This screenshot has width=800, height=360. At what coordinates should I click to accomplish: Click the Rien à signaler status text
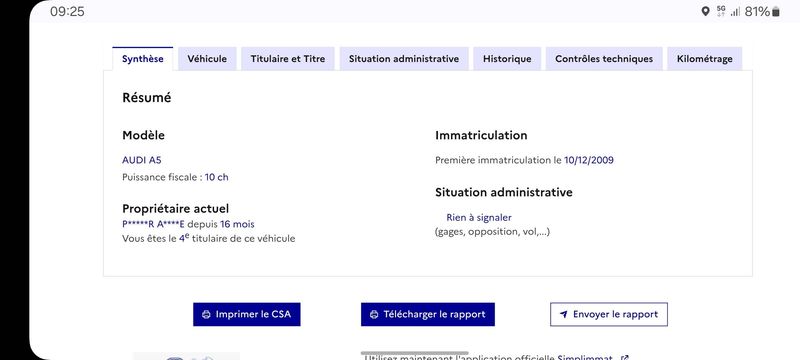(479, 217)
